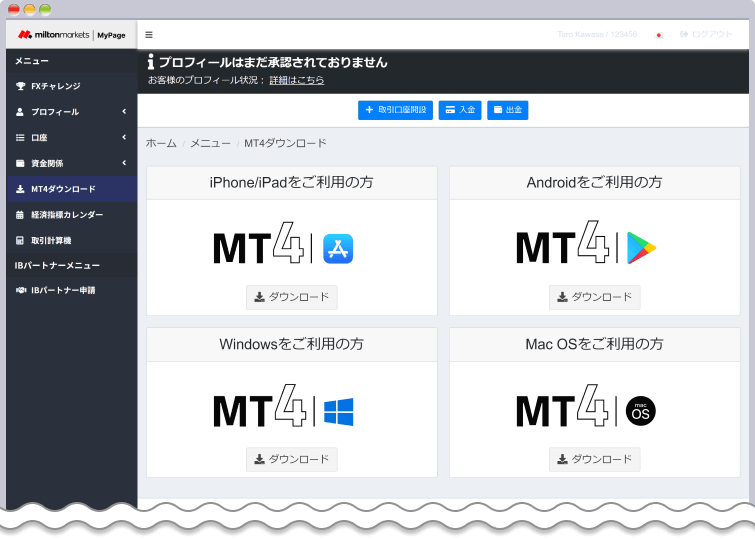Click the info icon in profile warning banner
The width and height of the screenshot is (755, 540).
tap(151, 62)
